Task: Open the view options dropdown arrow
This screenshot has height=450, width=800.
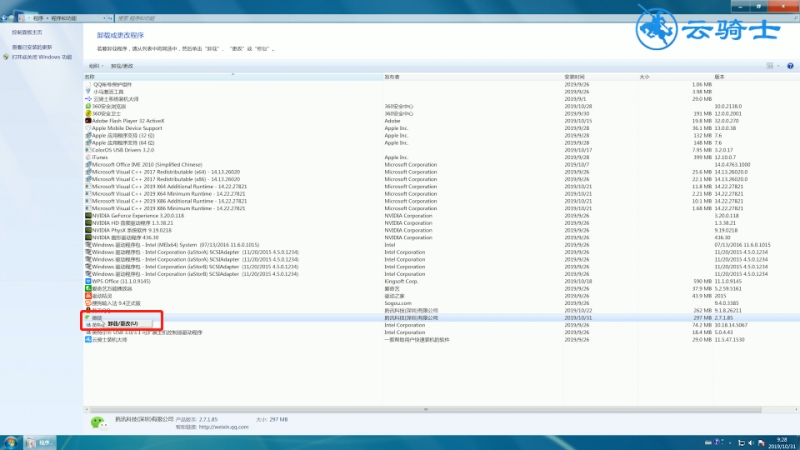Action: coord(778,66)
